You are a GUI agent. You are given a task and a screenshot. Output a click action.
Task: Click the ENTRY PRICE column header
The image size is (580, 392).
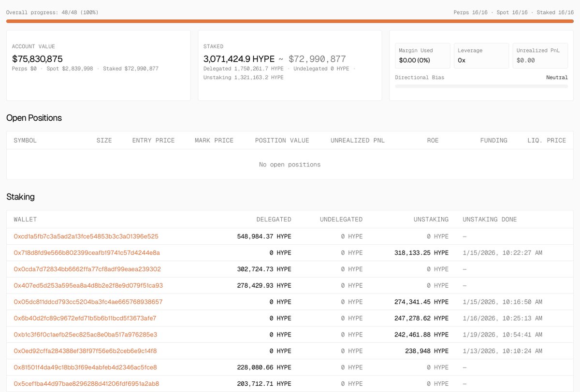click(153, 140)
